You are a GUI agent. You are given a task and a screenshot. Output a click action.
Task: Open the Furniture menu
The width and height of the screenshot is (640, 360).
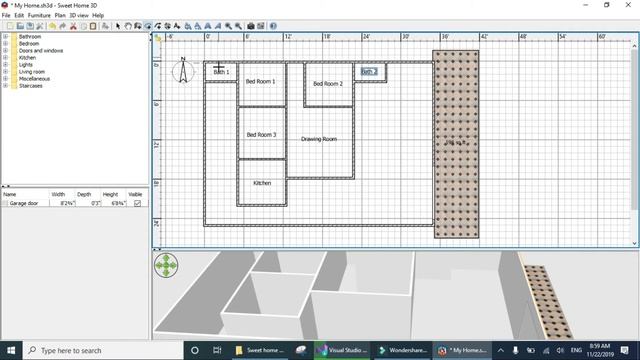pos(39,15)
